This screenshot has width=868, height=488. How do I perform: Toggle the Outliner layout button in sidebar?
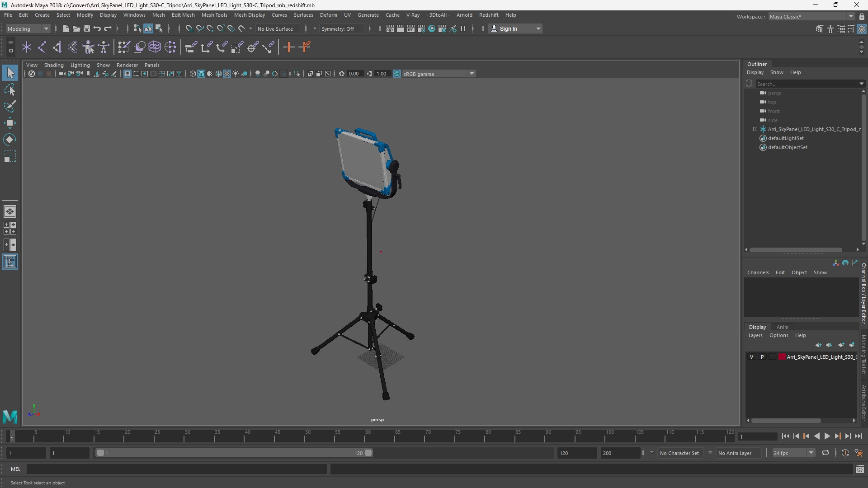(x=10, y=262)
